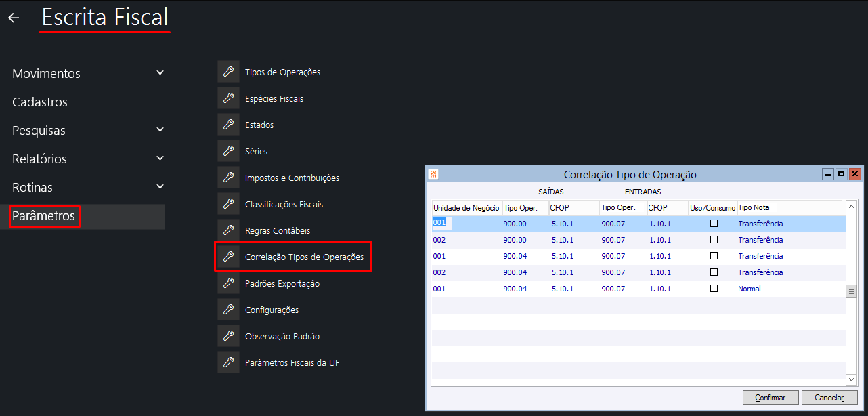This screenshot has height=416, width=868.
Task: Click the wrench icon for Correlação Tipos de Operações
Action: point(229,257)
